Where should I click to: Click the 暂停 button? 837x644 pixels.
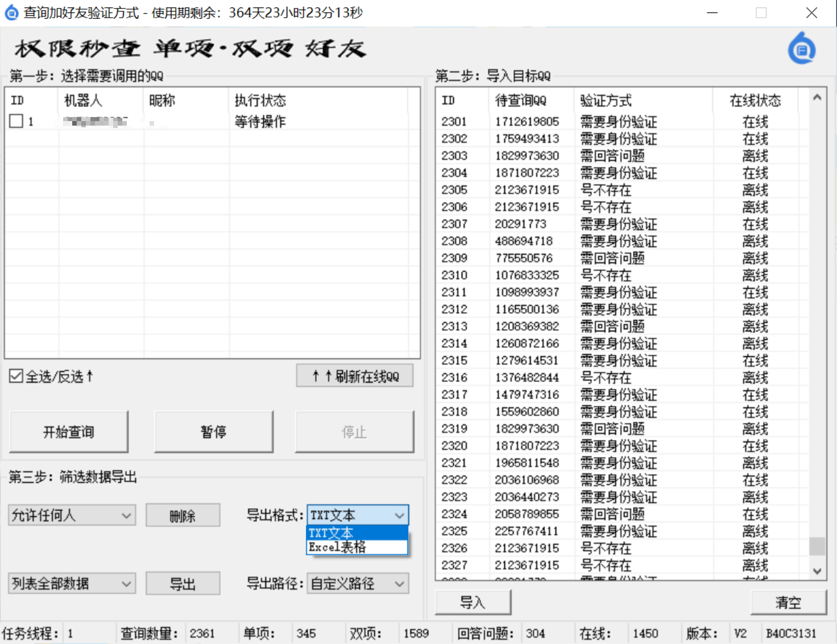(x=214, y=432)
